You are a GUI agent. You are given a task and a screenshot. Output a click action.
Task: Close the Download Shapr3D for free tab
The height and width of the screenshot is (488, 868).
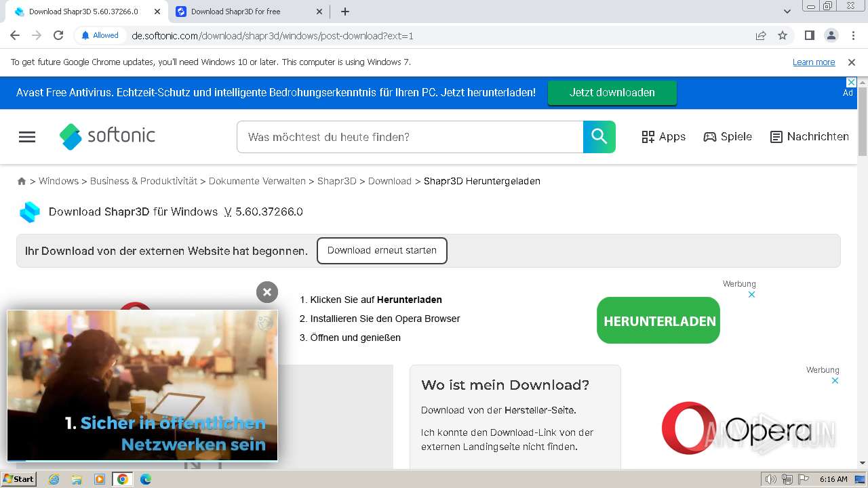[319, 12]
